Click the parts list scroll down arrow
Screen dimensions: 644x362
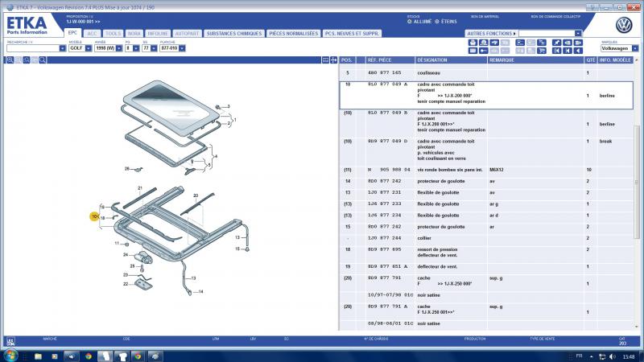637,327
